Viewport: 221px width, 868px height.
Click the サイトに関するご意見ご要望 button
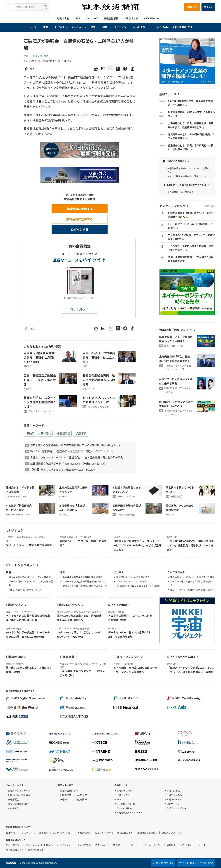196,863
